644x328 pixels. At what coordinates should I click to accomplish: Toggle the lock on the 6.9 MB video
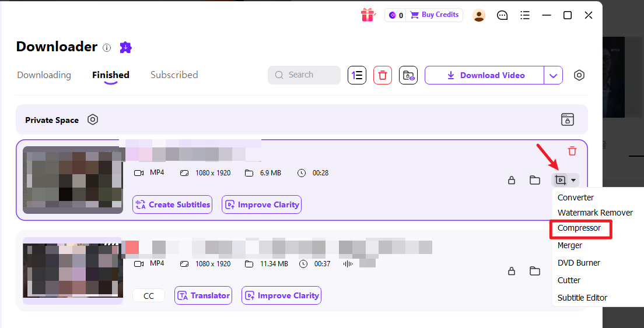512,180
